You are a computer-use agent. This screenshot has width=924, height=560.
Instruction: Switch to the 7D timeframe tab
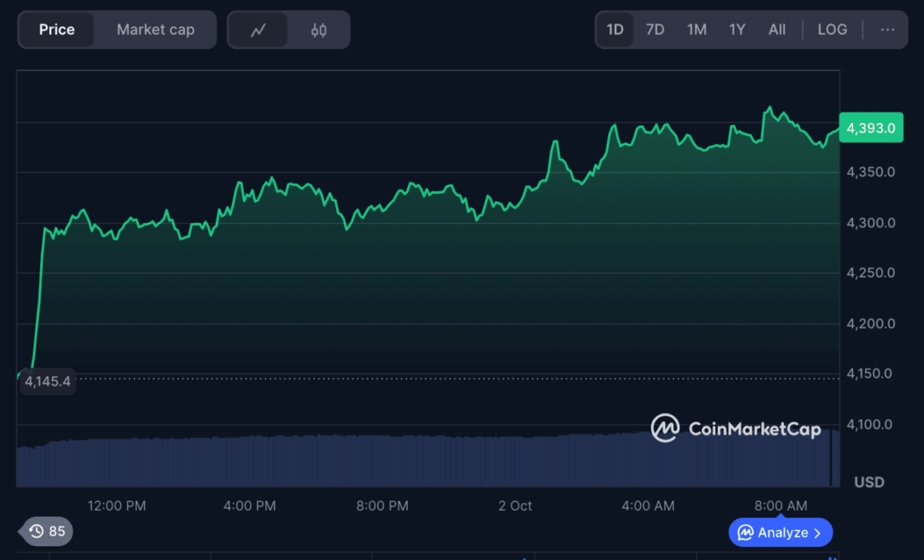pos(654,29)
